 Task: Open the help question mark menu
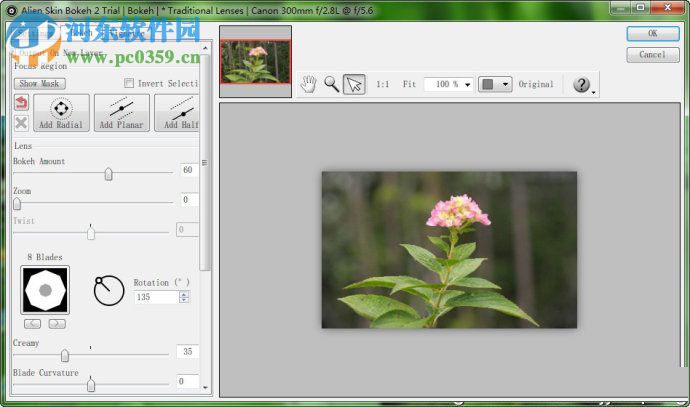pyautogui.click(x=582, y=84)
